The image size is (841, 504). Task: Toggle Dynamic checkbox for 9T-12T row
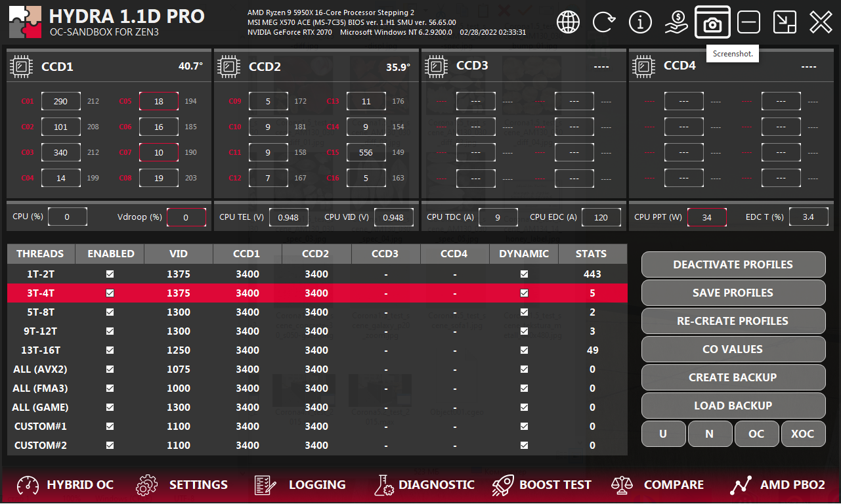524,331
